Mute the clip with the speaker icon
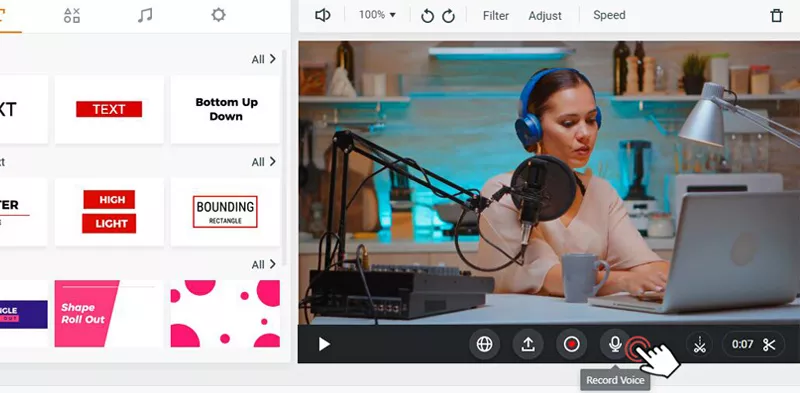 [322, 15]
